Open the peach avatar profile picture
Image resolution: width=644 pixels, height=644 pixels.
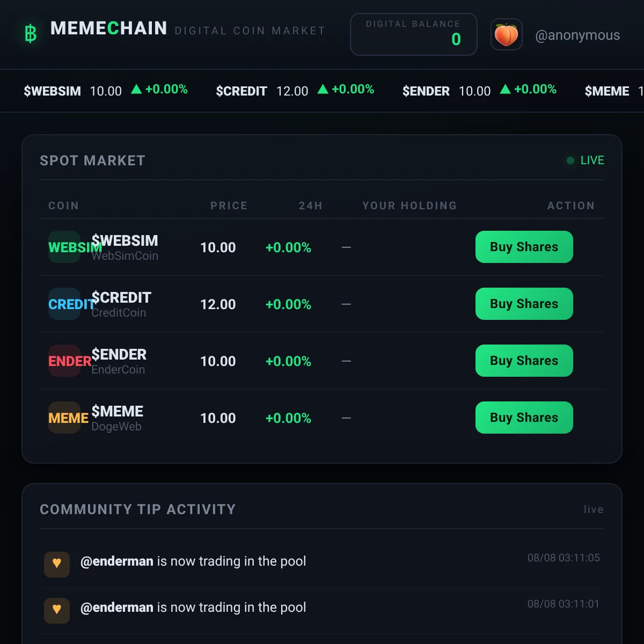(506, 35)
